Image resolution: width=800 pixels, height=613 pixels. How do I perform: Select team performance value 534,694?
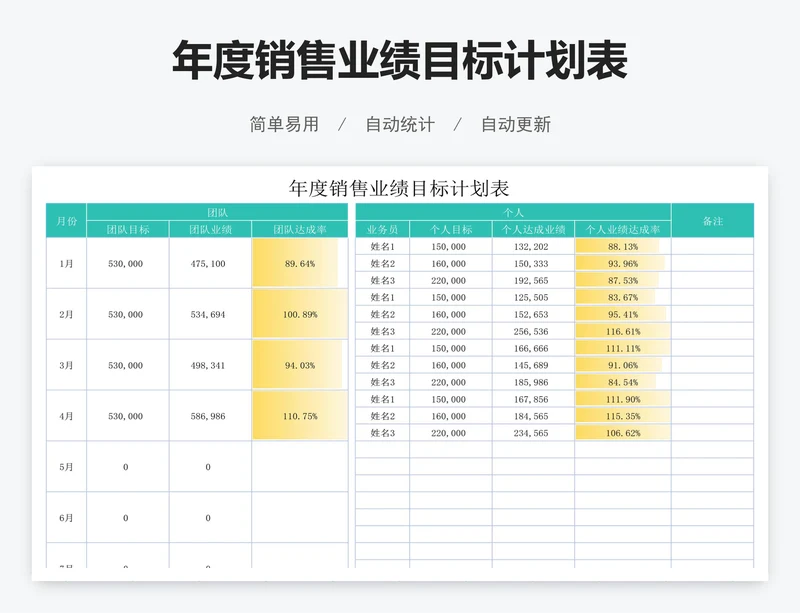coord(208,314)
